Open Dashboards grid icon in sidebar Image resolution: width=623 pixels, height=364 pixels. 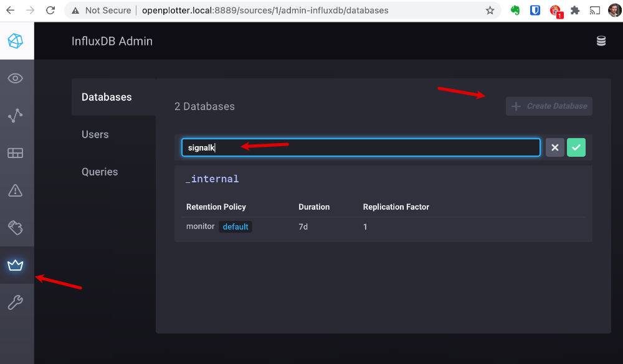pyautogui.click(x=15, y=153)
